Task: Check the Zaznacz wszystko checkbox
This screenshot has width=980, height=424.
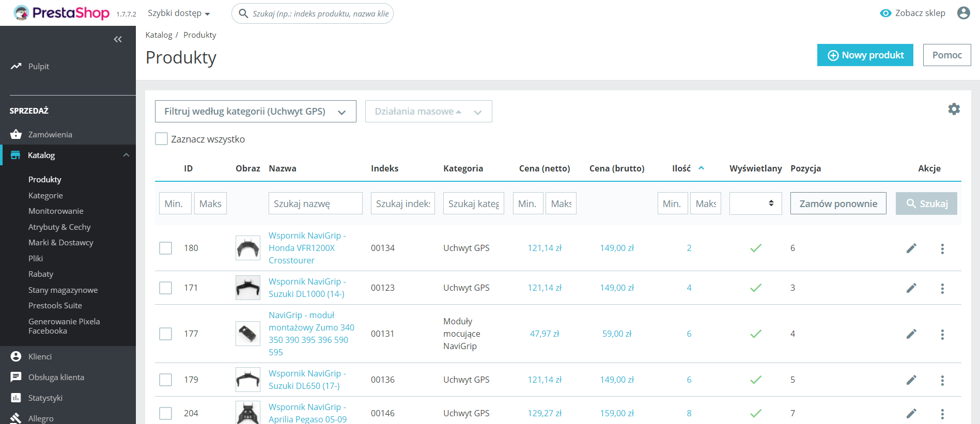Action: (x=162, y=139)
